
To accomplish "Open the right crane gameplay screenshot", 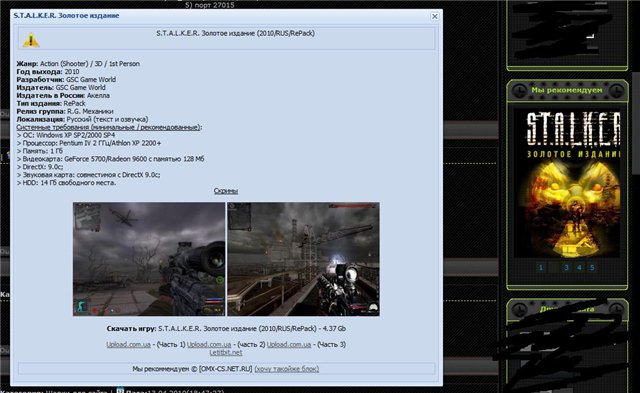I will (303, 259).
